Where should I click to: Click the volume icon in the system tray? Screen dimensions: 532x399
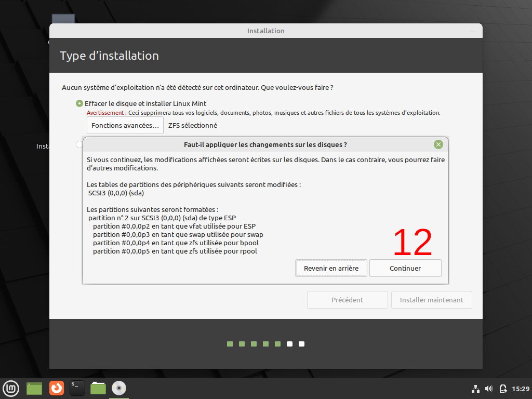[489, 388]
